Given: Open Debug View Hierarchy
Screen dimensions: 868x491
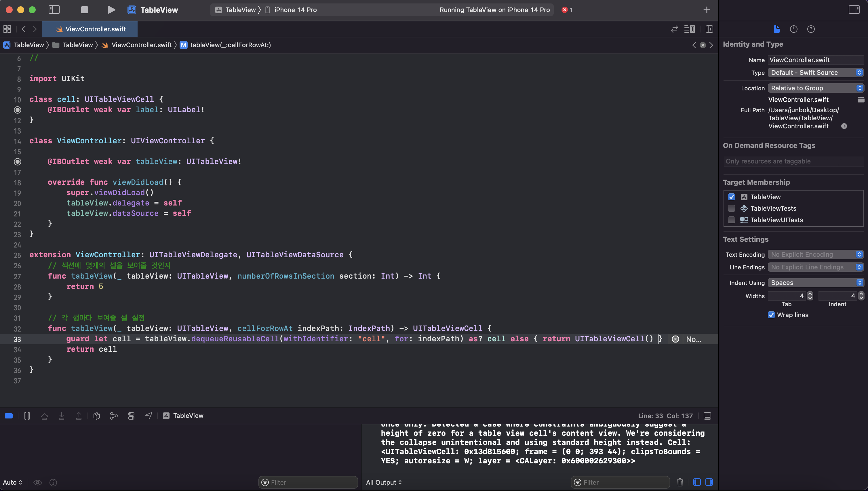Looking at the screenshot, I should pos(97,416).
